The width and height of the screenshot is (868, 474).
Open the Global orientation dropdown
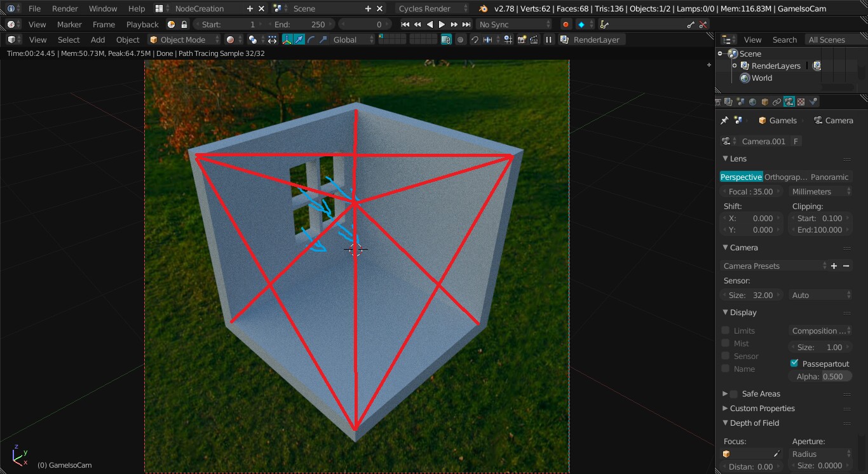click(352, 39)
